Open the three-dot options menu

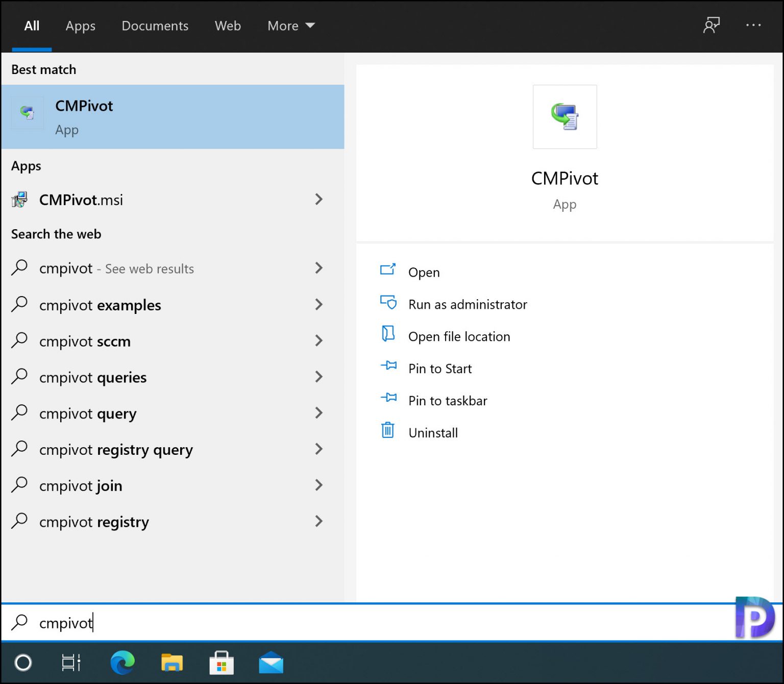[753, 25]
